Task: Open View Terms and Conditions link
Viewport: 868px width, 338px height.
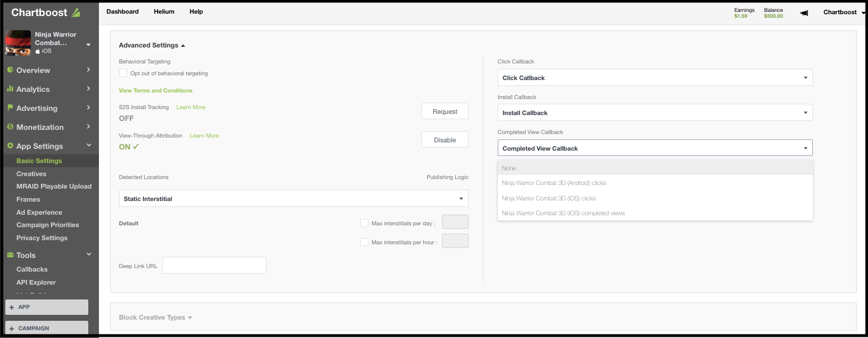Action: (x=156, y=91)
